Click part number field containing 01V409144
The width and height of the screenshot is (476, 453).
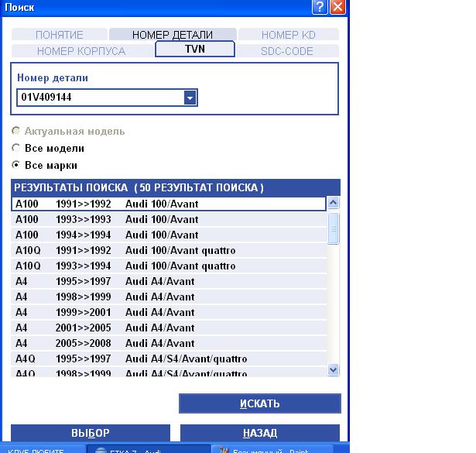[99, 98]
